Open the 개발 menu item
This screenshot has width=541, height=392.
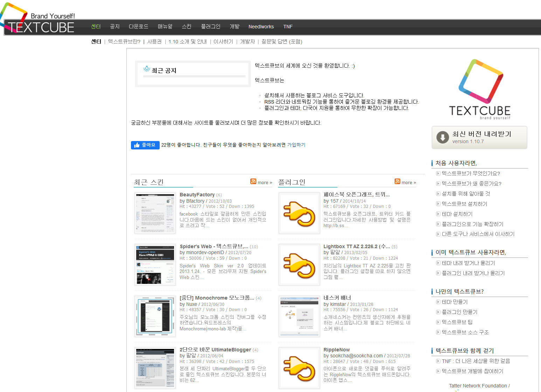[x=234, y=27]
